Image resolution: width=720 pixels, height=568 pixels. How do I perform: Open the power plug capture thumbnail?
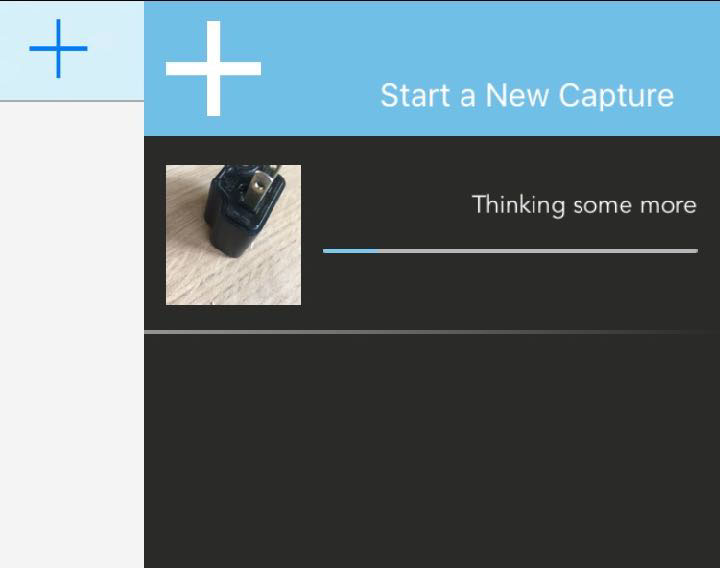pyautogui.click(x=233, y=235)
